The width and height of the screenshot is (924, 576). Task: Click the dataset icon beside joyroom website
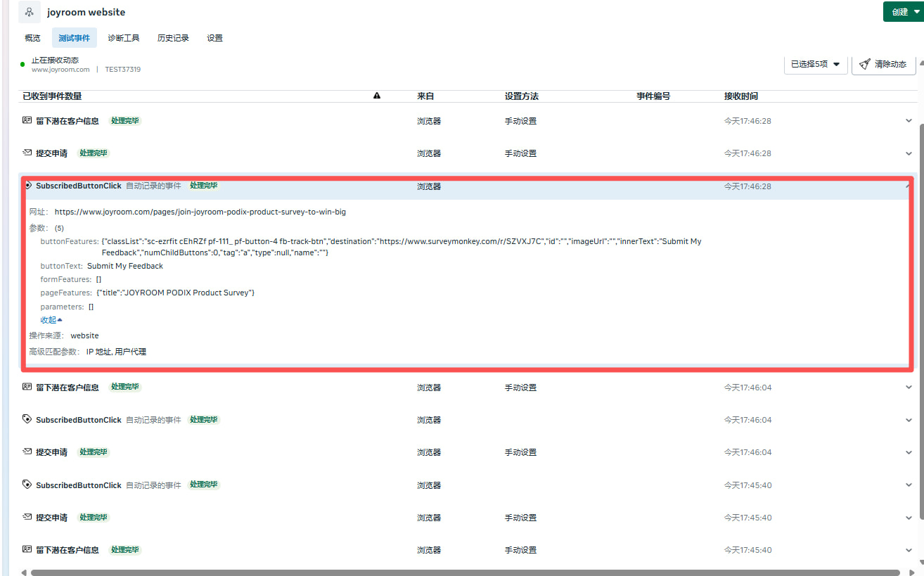coord(29,13)
